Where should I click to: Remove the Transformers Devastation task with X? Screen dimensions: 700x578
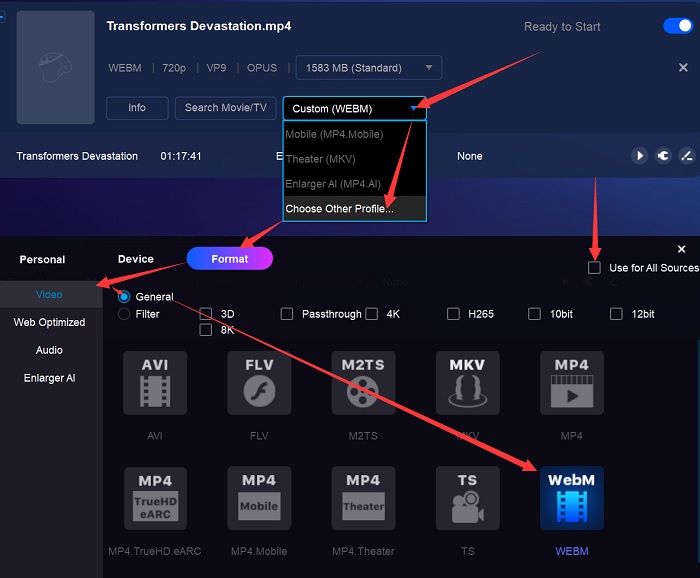tap(683, 67)
